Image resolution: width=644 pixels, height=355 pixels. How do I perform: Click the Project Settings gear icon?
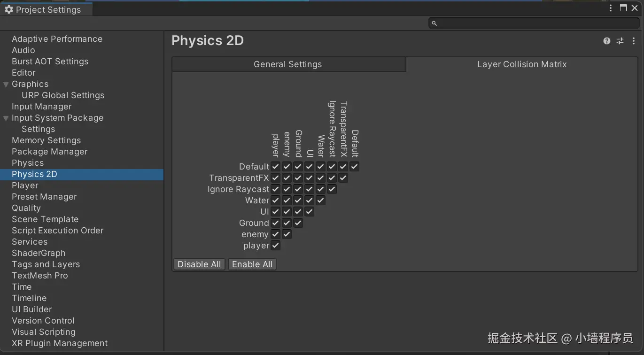pos(8,9)
